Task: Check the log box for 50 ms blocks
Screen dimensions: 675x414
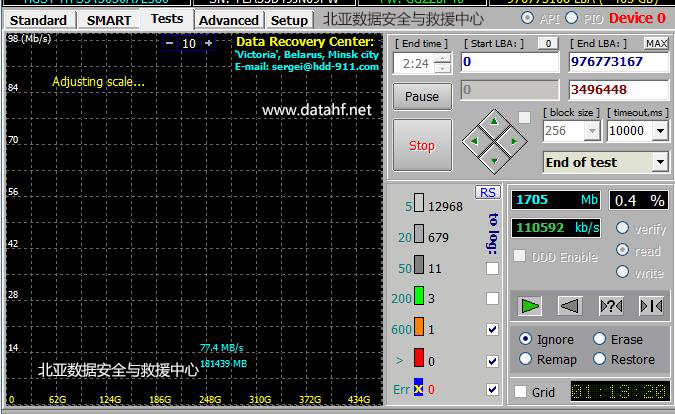Action: tap(492, 269)
